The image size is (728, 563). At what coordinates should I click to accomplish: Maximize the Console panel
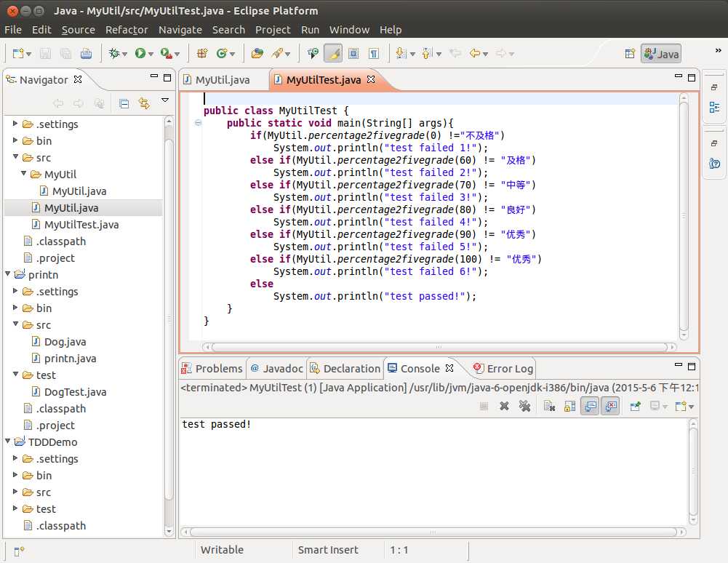(x=692, y=367)
